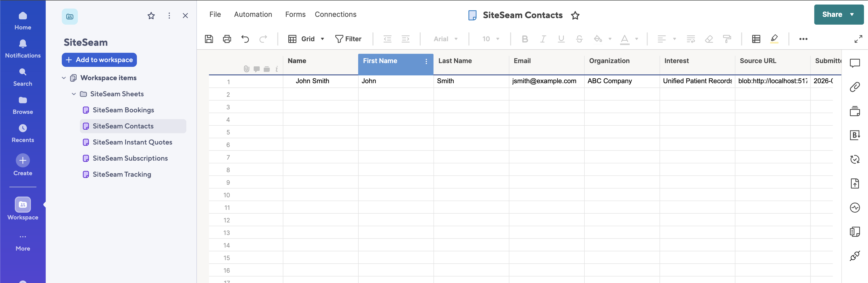
Task: Open the Arial font dropdown
Action: coord(446,39)
